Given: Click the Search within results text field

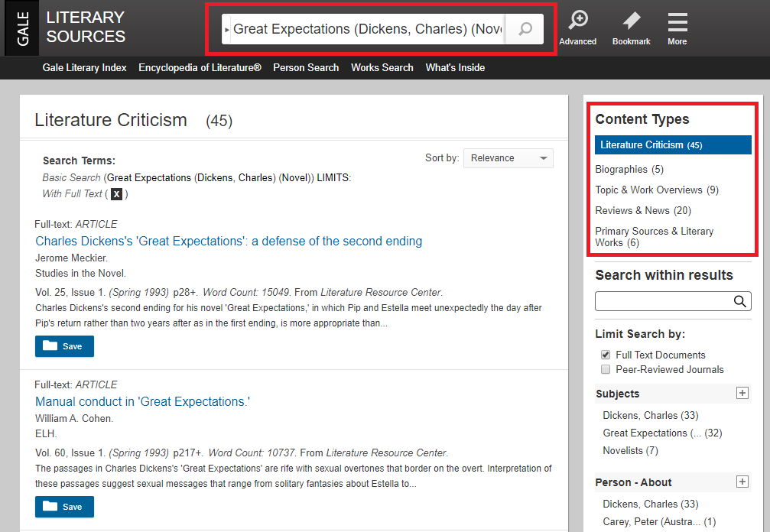Looking at the screenshot, I should click(x=662, y=301).
